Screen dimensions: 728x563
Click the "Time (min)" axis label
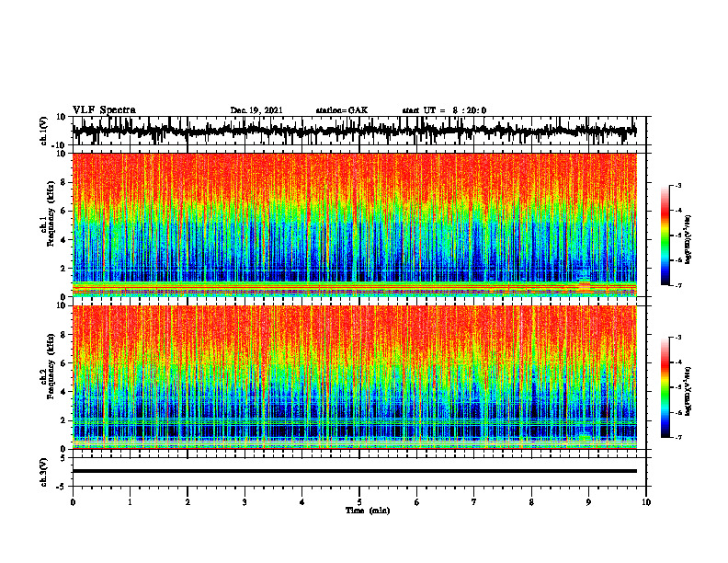click(x=368, y=511)
